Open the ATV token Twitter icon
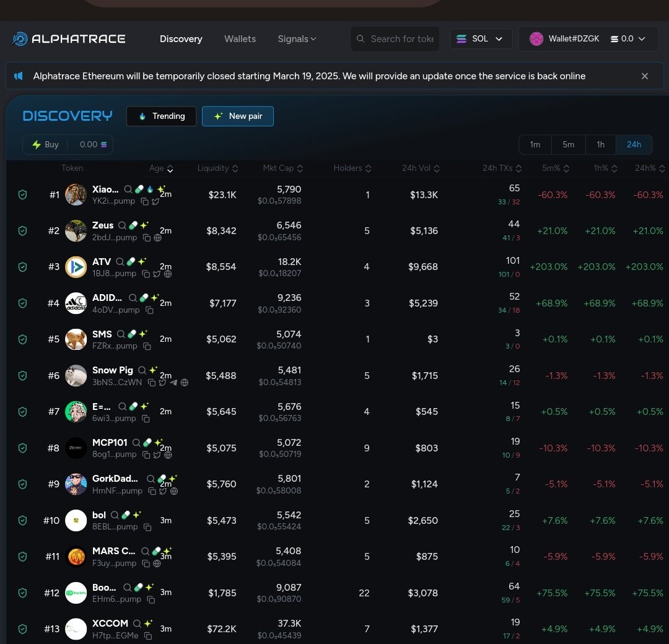This screenshot has width=669, height=644. point(157,274)
